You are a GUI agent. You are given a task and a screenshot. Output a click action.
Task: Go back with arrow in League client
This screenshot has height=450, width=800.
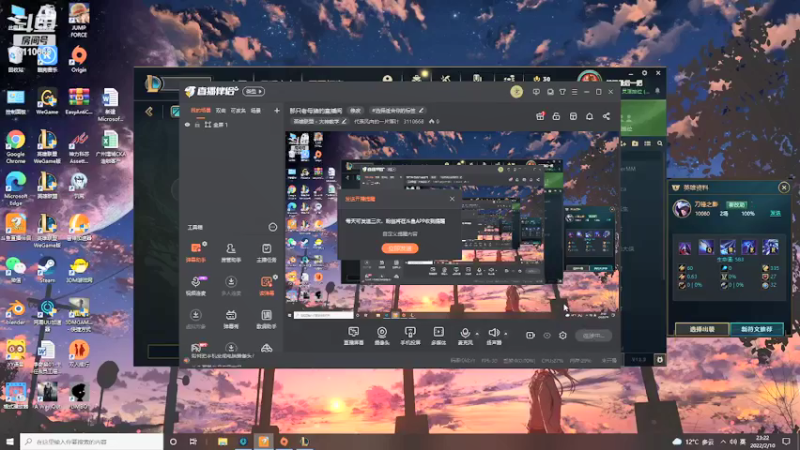(149, 111)
